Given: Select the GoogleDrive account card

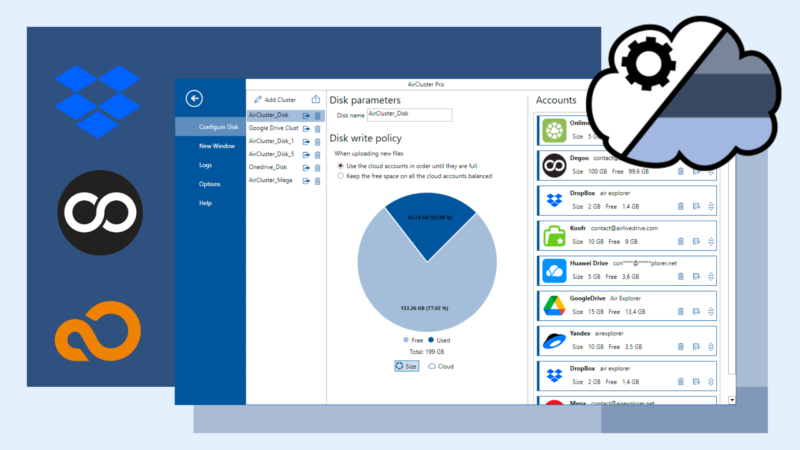Looking at the screenshot, I should coord(627,305).
